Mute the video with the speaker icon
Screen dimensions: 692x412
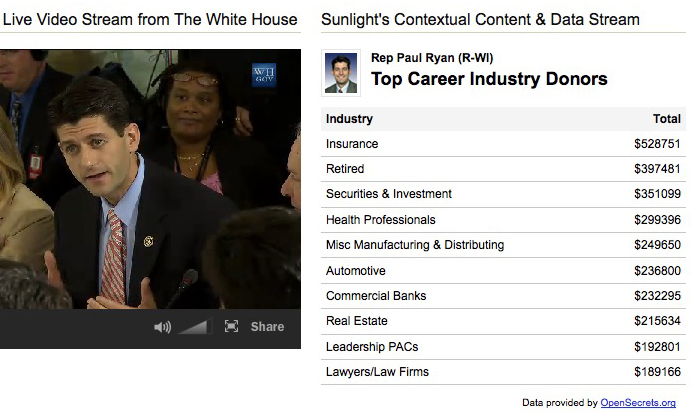162,327
